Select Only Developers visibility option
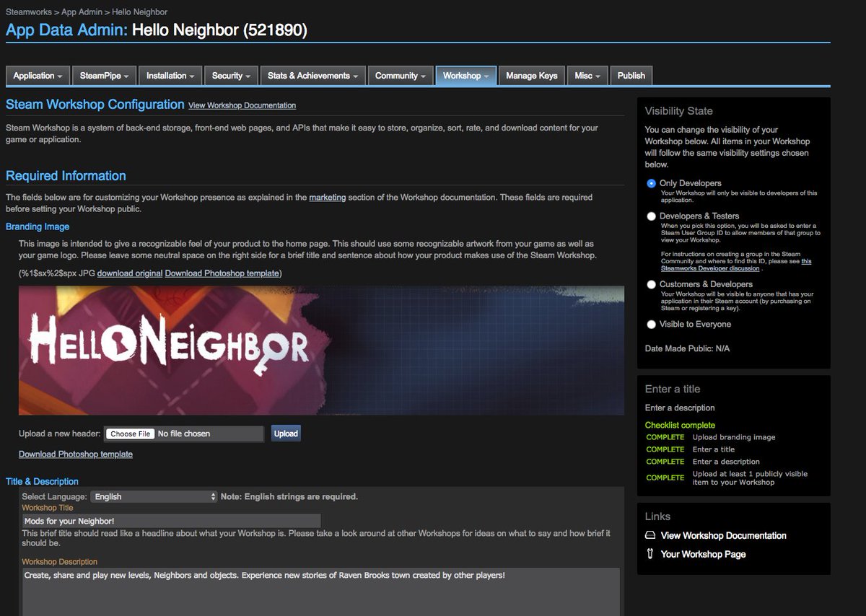The image size is (866, 616). [x=652, y=183]
